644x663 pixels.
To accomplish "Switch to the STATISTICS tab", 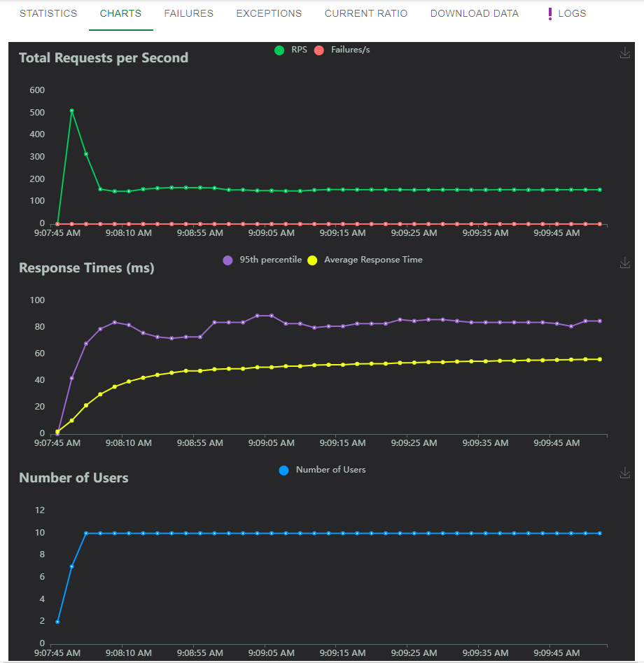I will tap(48, 13).
